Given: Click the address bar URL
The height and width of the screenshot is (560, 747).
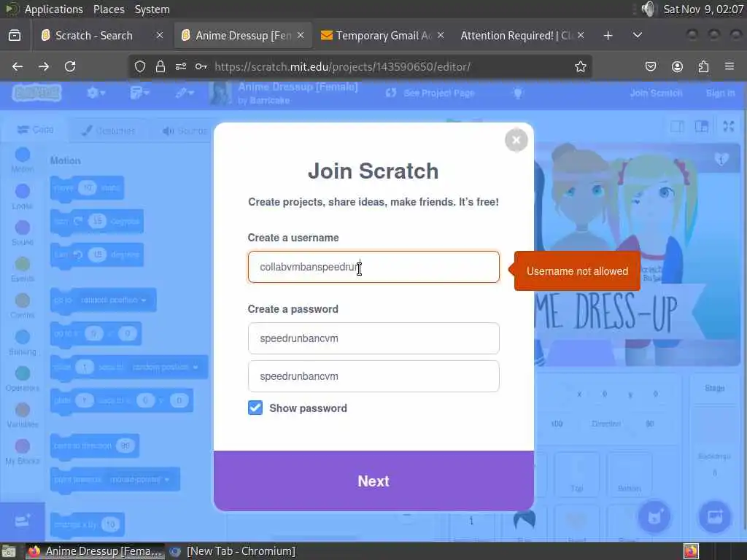Looking at the screenshot, I should point(343,66).
